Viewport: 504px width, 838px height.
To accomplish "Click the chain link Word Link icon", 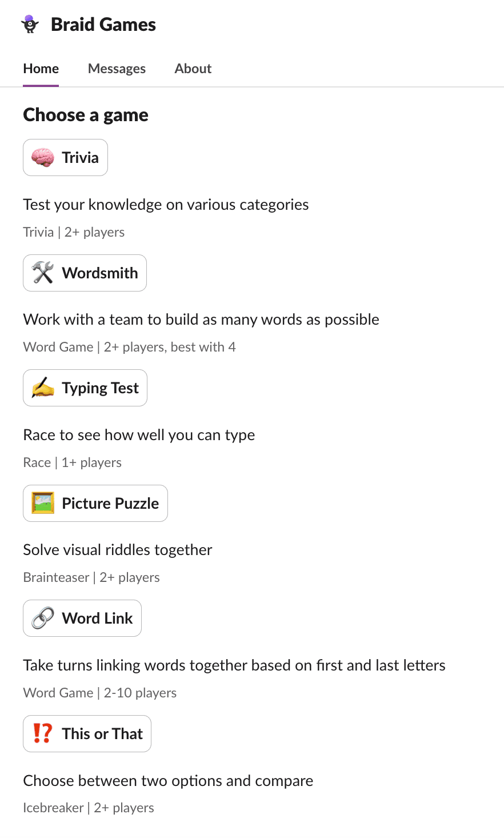I will tap(43, 618).
